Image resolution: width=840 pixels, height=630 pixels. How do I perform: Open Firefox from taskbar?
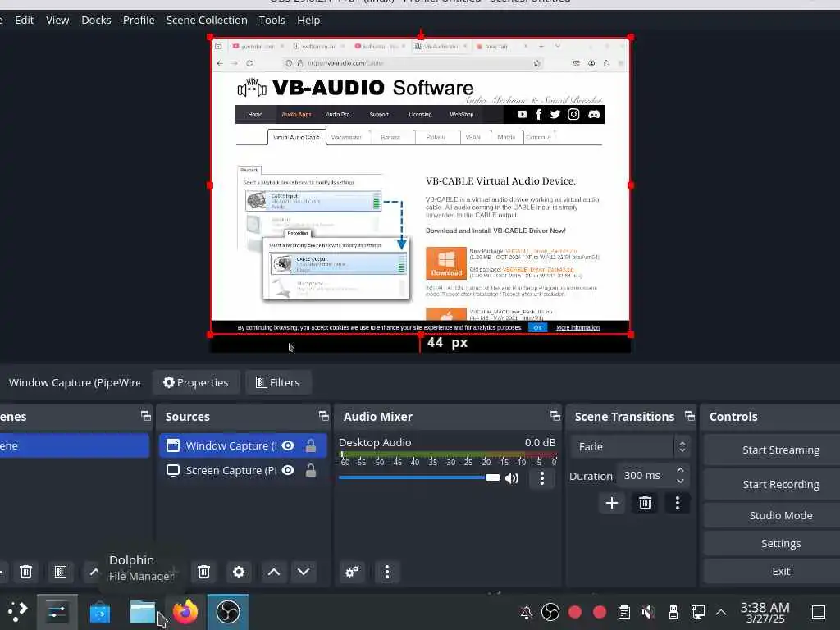pos(185,612)
